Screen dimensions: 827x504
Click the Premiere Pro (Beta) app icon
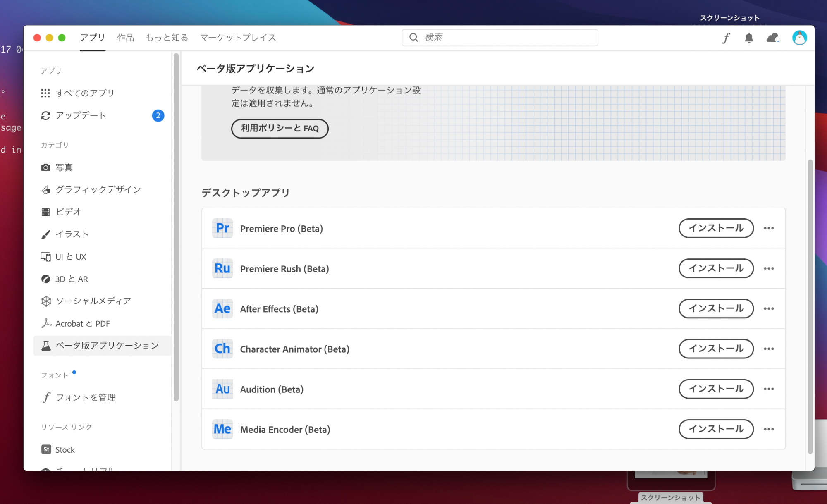[x=222, y=228]
